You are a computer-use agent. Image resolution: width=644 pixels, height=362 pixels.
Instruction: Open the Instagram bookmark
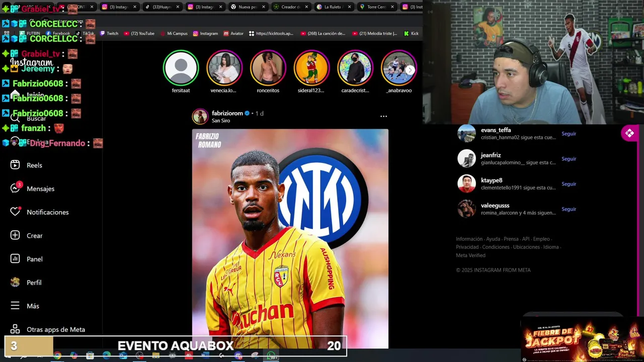click(205, 34)
